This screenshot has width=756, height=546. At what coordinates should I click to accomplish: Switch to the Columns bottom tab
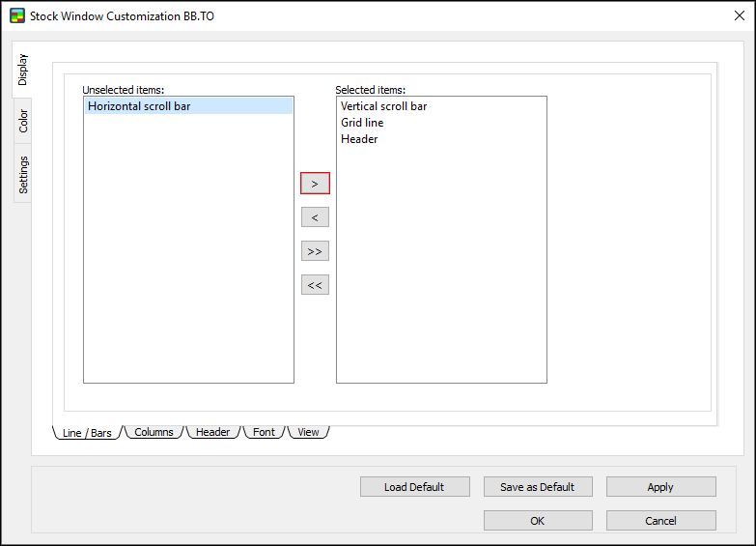click(x=154, y=432)
